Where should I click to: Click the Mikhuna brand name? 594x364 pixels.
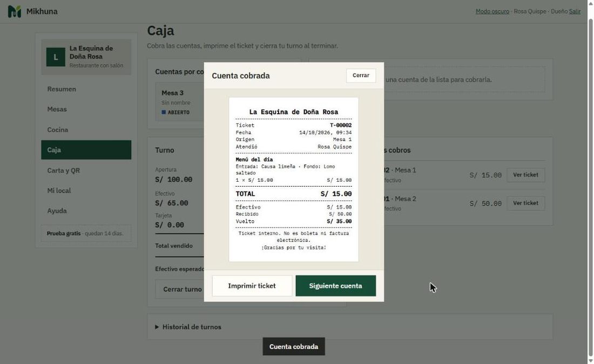click(42, 11)
